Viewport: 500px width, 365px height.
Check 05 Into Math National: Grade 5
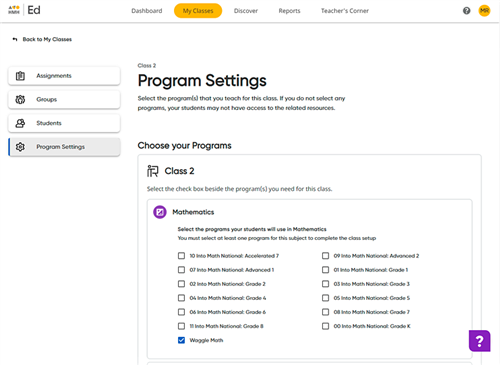[325, 298]
